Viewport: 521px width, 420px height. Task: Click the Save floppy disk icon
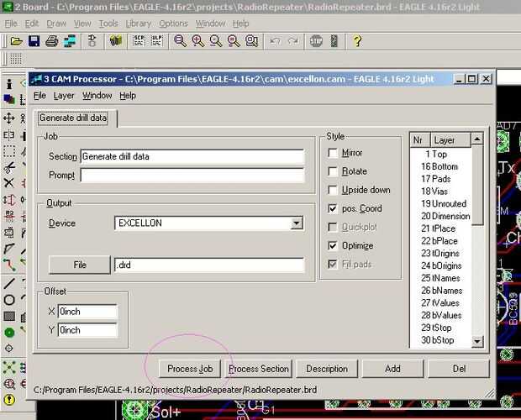pos(34,41)
